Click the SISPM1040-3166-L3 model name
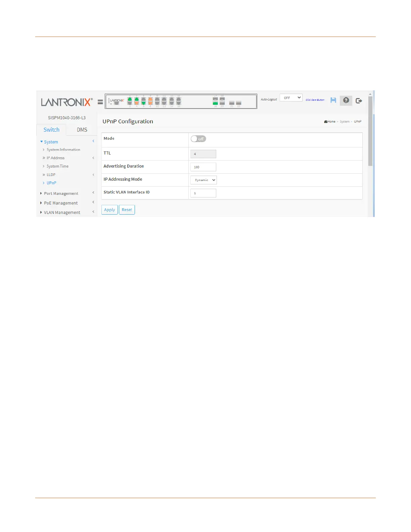411x532 pixels. 66,118
